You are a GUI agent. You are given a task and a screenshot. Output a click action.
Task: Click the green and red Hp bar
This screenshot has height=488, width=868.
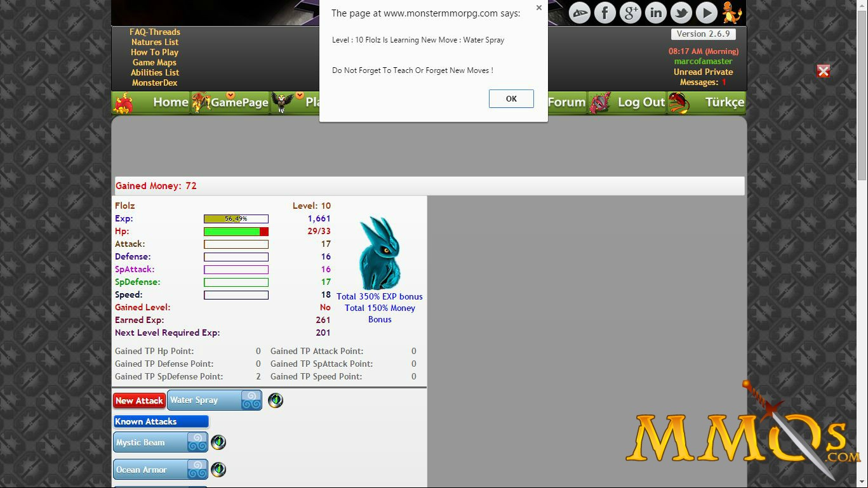(236, 232)
